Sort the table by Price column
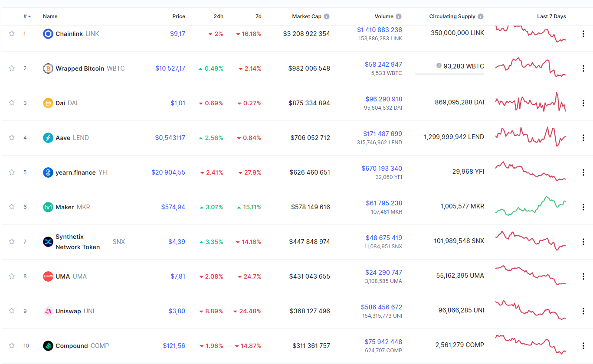Screen dimensions: 593x364 pos(178,16)
